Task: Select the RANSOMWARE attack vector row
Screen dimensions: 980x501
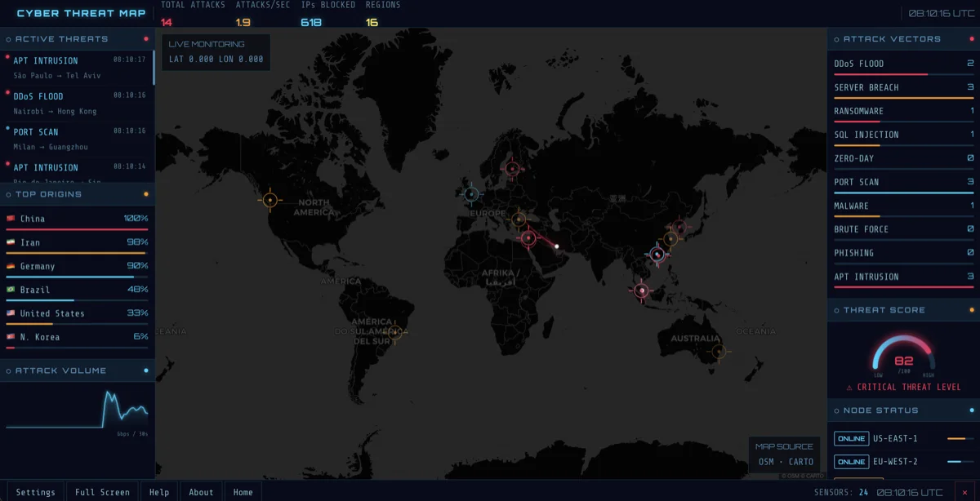Action: point(903,113)
